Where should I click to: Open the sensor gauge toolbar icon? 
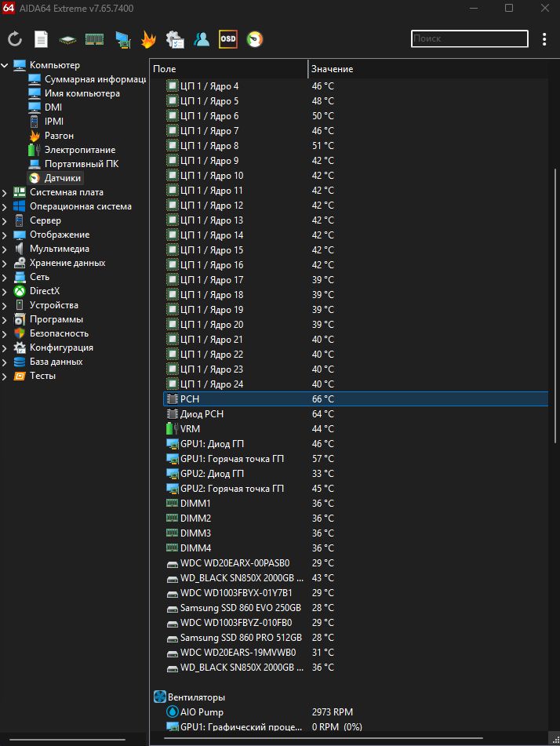pos(255,39)
